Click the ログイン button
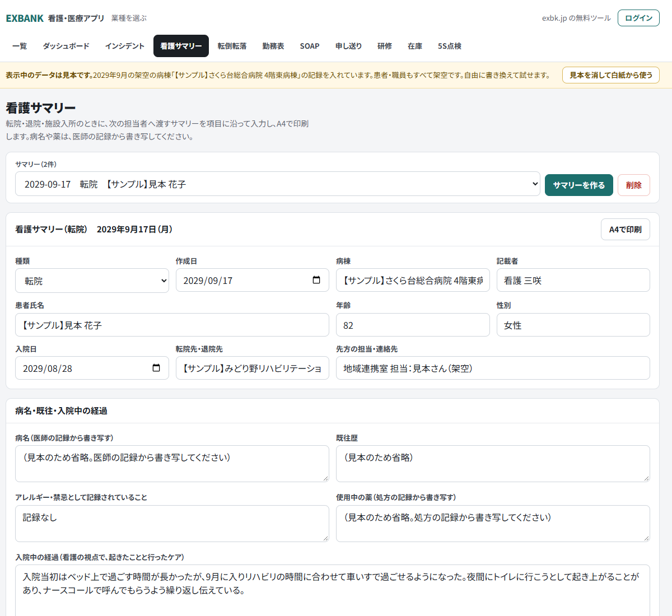Image resolution: width=672 pixels, height=616 pixels. 638,18
